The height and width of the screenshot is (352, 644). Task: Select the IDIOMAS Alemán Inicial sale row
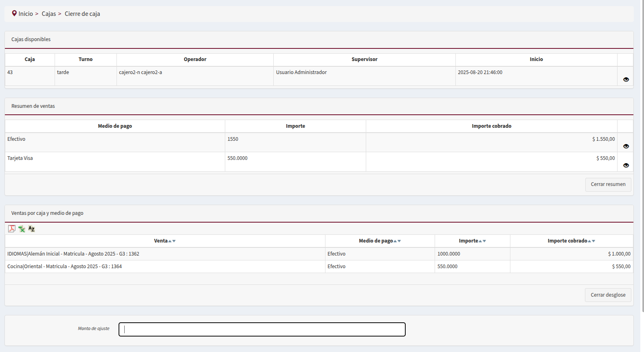(x=73, y=254)
